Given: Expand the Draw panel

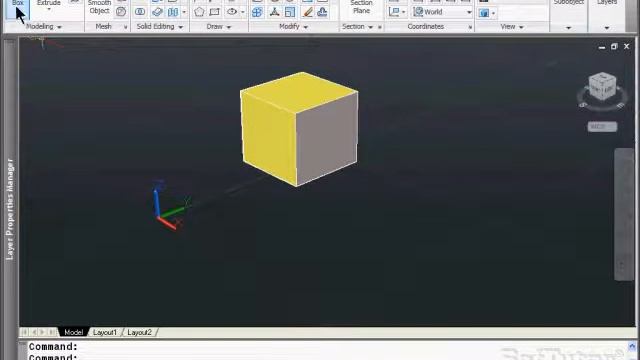Looking at the screenshot, I should coord(219,27).
